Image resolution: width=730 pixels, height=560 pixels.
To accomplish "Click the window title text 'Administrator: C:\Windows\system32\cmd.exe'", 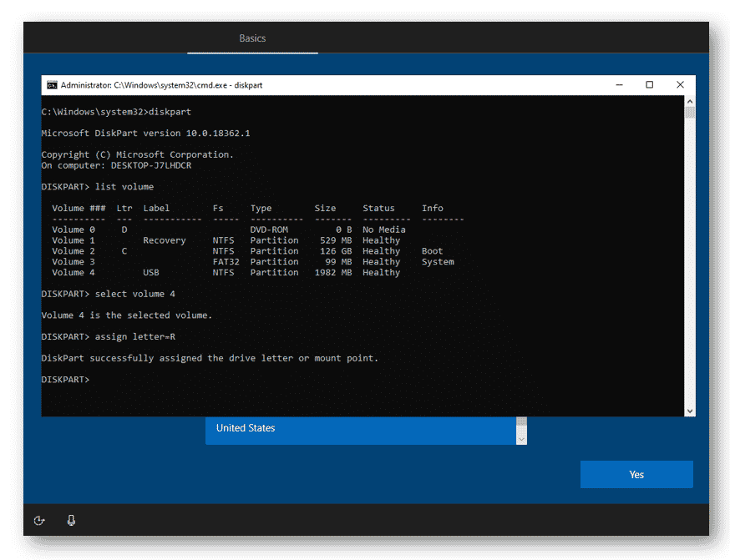I will click(x=144, y=85).
